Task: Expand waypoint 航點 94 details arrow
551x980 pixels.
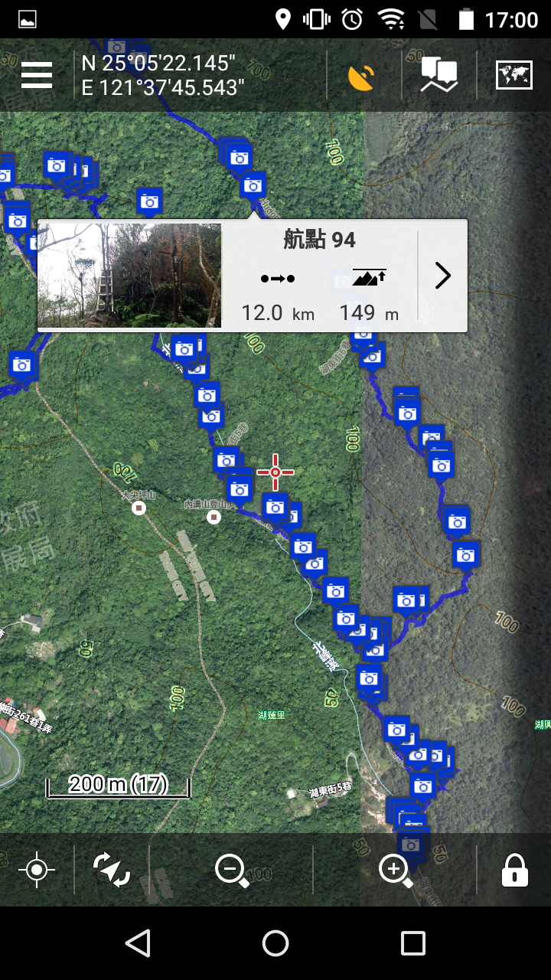Action: click(442, 276)
